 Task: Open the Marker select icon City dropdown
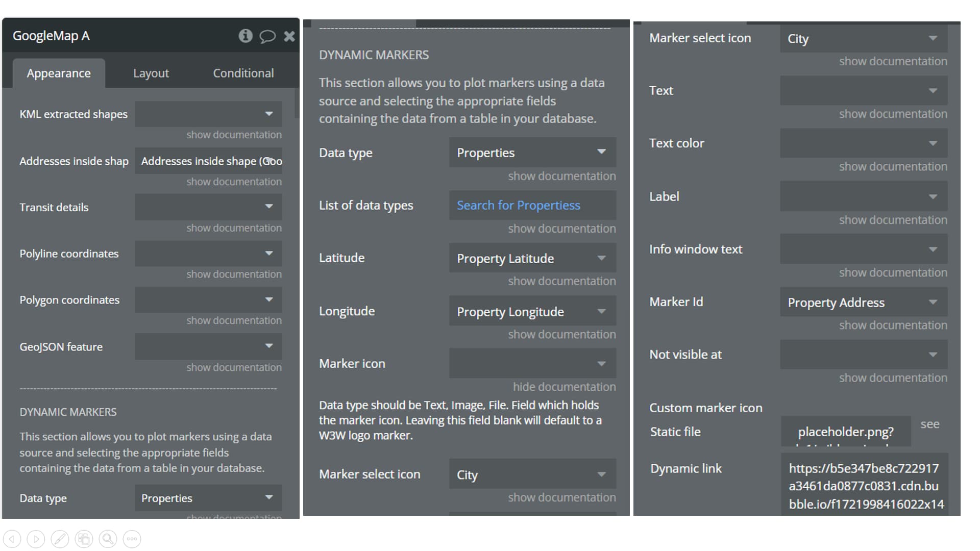pyautogui.click(x=863, y=38)
